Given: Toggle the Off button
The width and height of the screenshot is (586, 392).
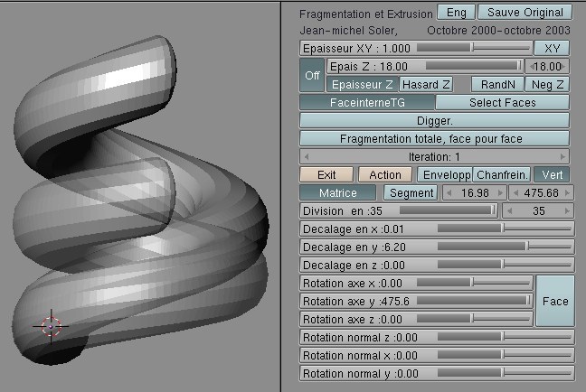Looking at the screenshot, I should coord(312,75).
